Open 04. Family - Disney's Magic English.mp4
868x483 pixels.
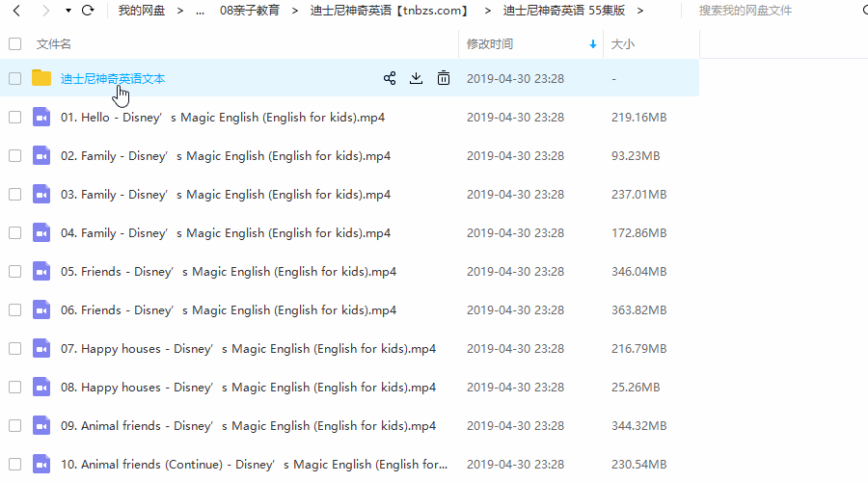pos(226,233)
